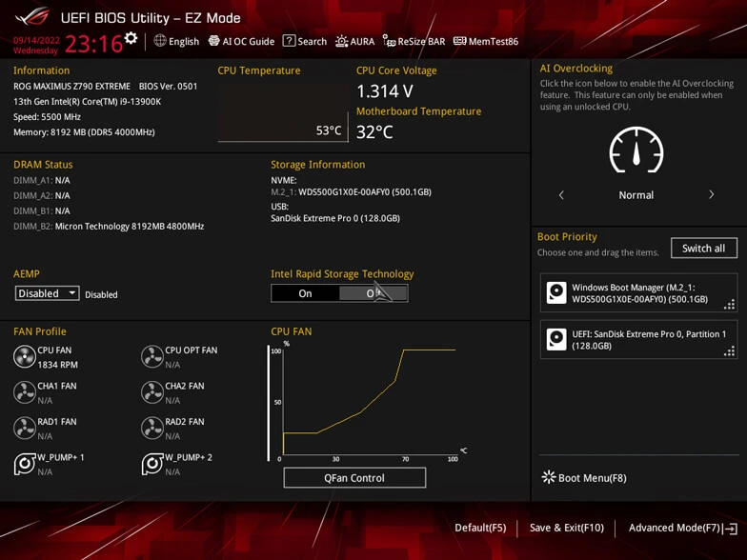The height and width of the screenshot is (560, 747).
Task: Open the AEMP Disabled dropdown
Action: pos(47,293)
